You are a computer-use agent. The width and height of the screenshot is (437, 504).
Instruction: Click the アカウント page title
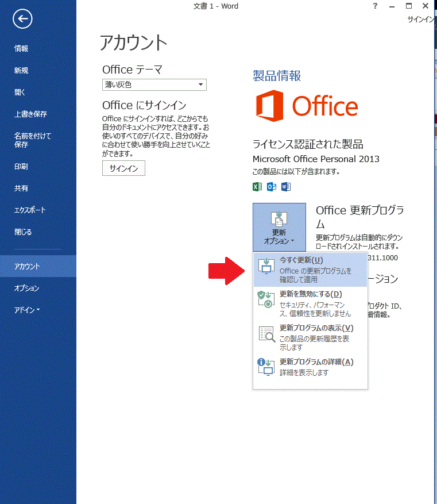134,43
